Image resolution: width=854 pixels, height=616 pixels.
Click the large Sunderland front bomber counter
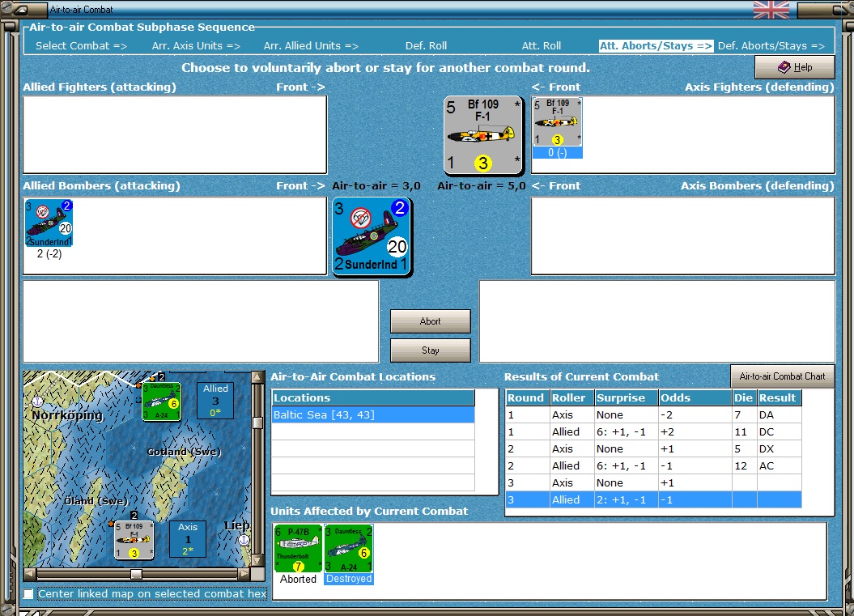coord(372,237)
